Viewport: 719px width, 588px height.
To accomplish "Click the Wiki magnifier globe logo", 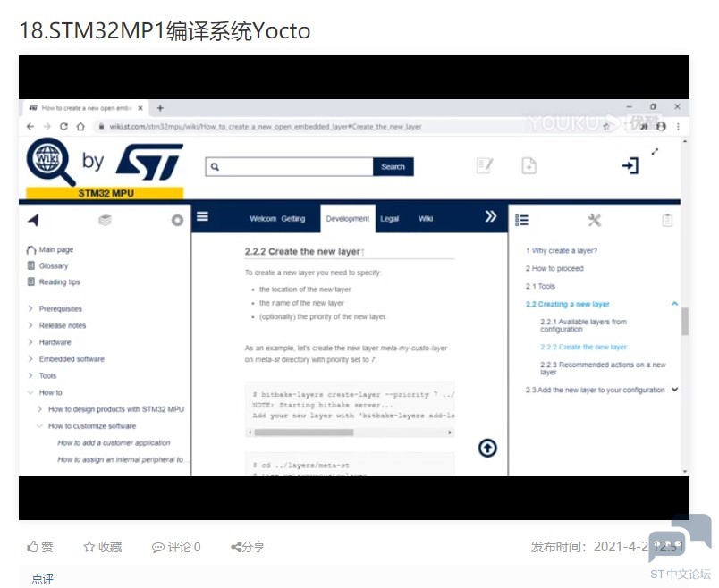I will point(50,162).
